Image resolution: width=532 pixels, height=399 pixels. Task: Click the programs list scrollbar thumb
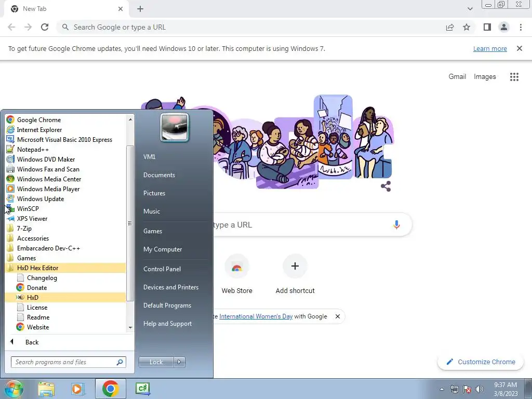tap(130, 223)
